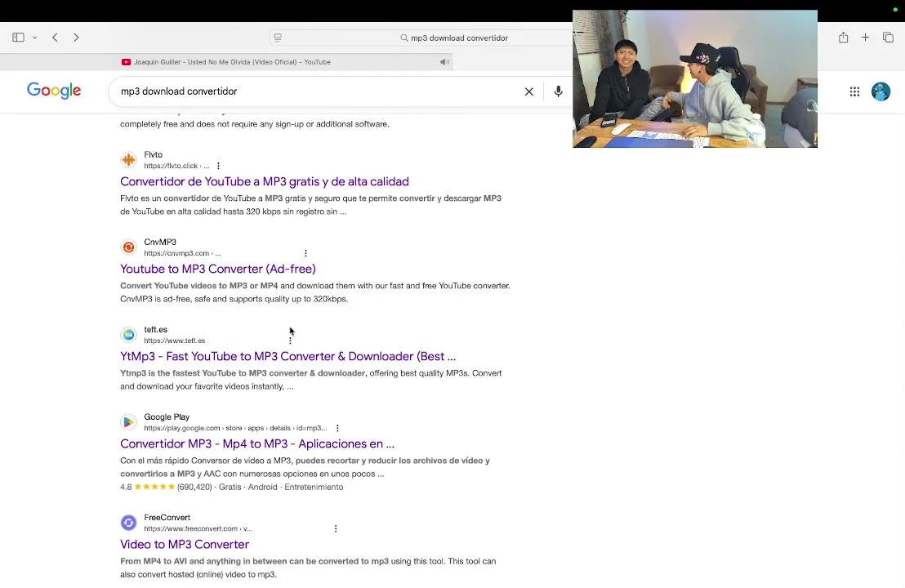Open more options for FreeConvert result
Viewport: 905px width, 588px height.
(336, 528)
